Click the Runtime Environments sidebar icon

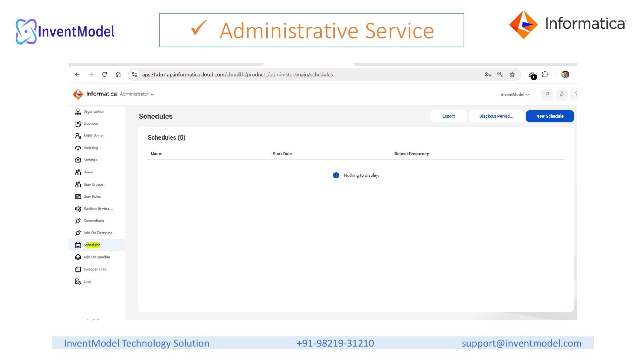(x=78, y=208)
